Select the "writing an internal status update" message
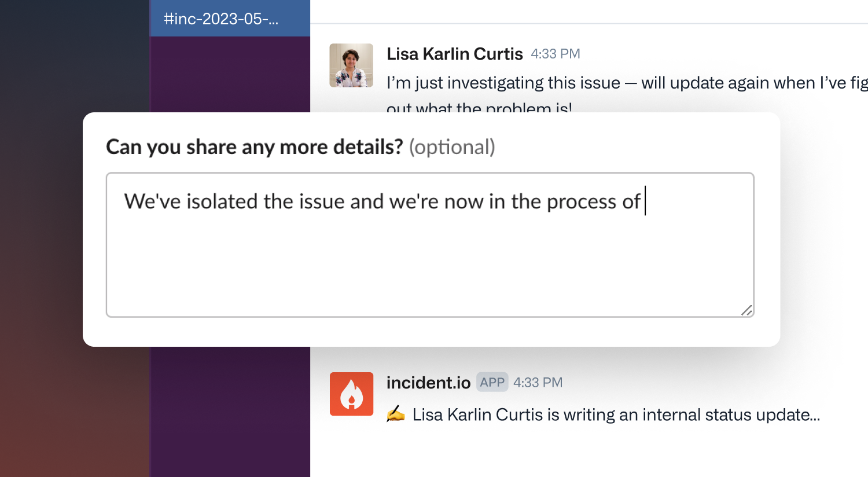Screen dimensions: 868x477 pyautogui.click(x=616, y=414)
